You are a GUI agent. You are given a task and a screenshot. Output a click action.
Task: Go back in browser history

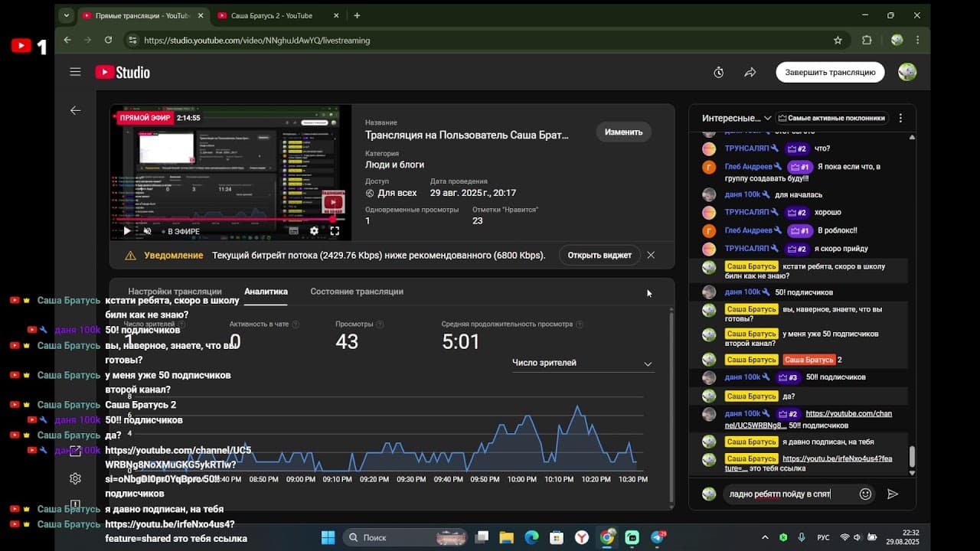67,40
